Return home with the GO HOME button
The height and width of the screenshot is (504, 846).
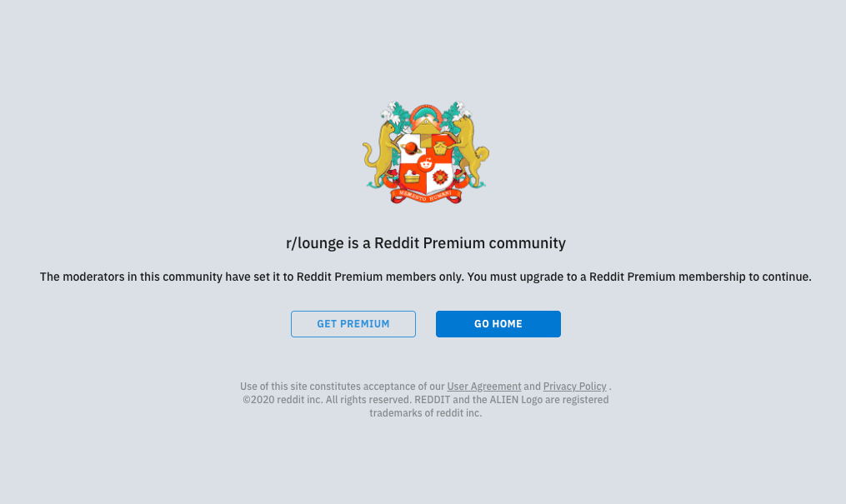pyautogui.click(x=498, y=324)
